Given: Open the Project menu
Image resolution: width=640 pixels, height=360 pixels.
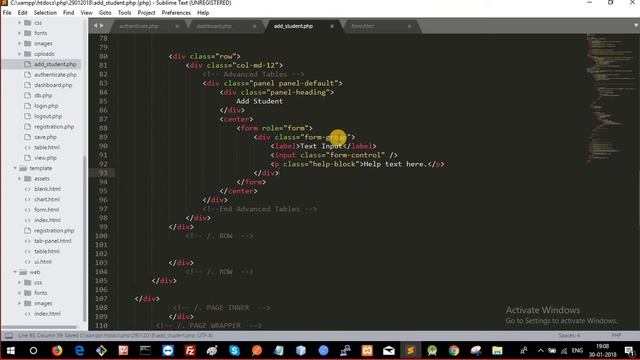Looking at the screenshot, I should (146, 13).
